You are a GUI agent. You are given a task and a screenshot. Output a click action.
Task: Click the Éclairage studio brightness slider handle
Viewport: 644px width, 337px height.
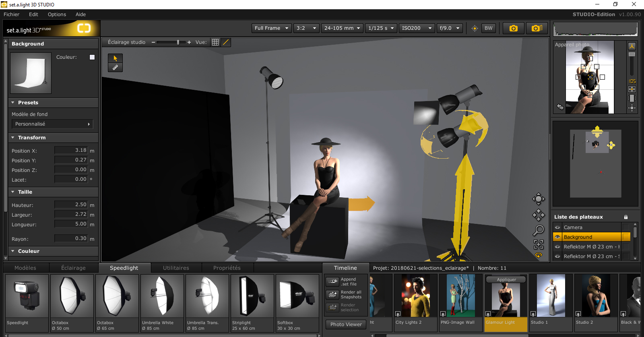[178, 42]
